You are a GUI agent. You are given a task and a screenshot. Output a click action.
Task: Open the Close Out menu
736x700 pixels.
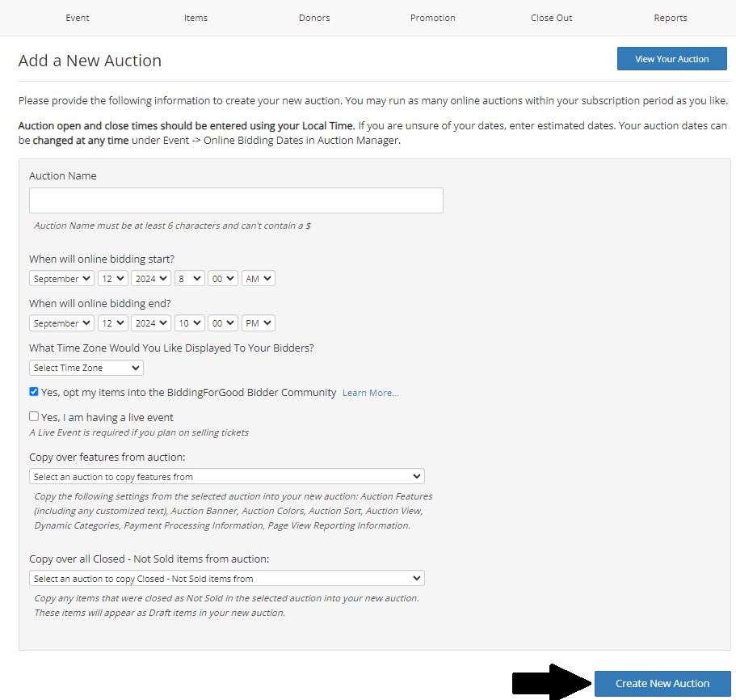[x=552, y=18]
